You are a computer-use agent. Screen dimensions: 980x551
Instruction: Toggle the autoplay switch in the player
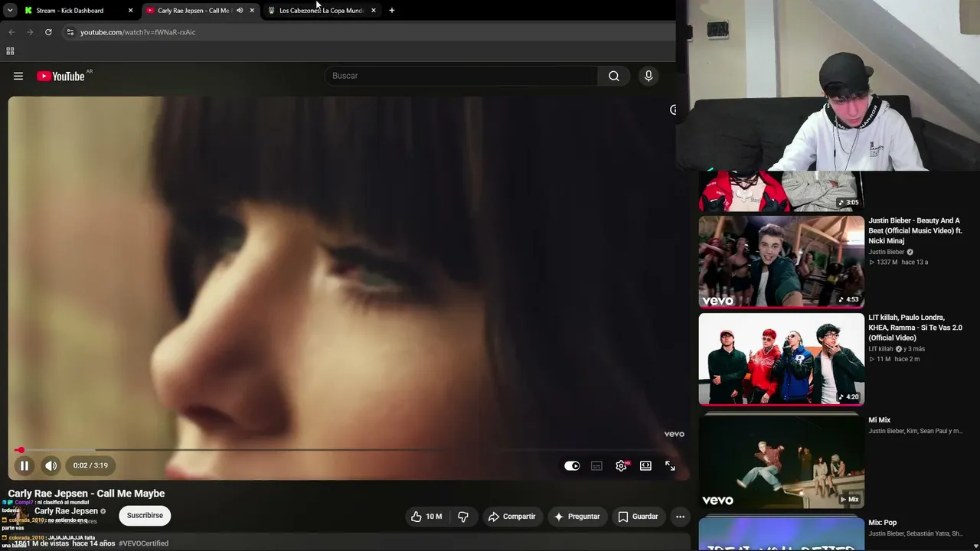[572, 465]
